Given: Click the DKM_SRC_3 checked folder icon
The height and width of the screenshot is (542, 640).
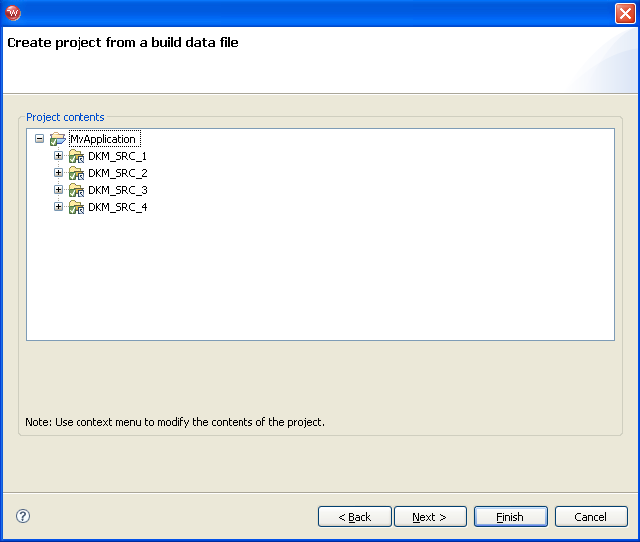Looking at the screenshot, I should click(76, 190).
